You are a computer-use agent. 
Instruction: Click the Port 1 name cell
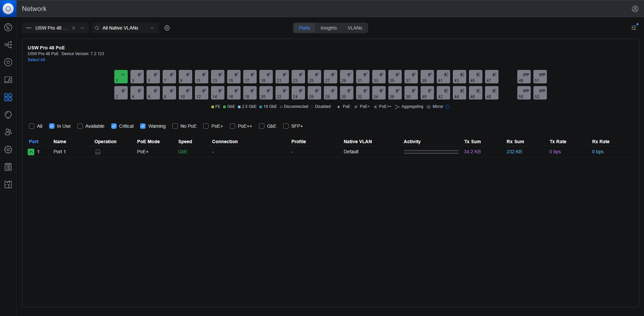pyautogui.click(x=60, y=152)
